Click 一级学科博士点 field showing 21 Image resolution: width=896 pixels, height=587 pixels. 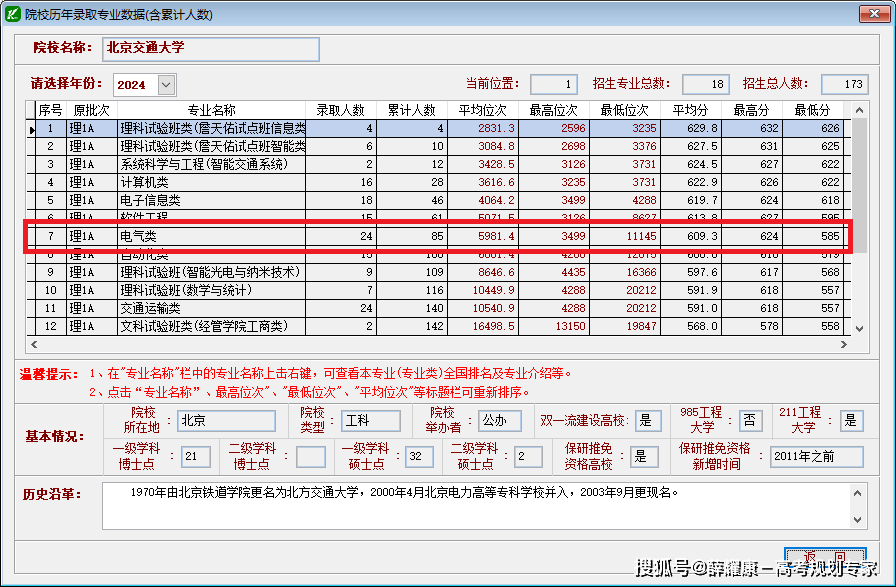coord(196,457)
